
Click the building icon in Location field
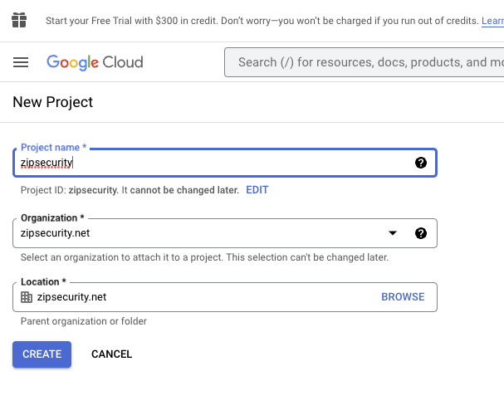27,297
